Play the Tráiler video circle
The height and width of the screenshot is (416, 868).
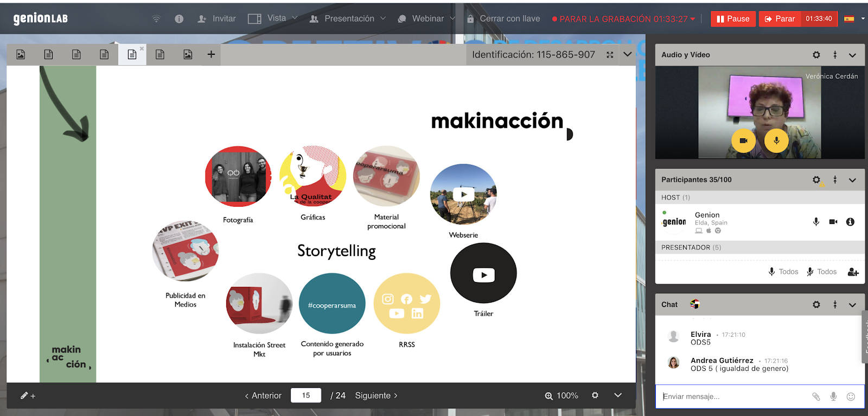click(x=483, y=273)
